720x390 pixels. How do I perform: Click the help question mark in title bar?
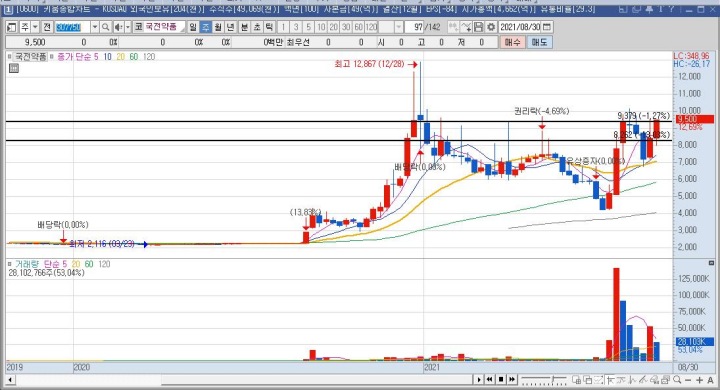click(x=672, y=9)
